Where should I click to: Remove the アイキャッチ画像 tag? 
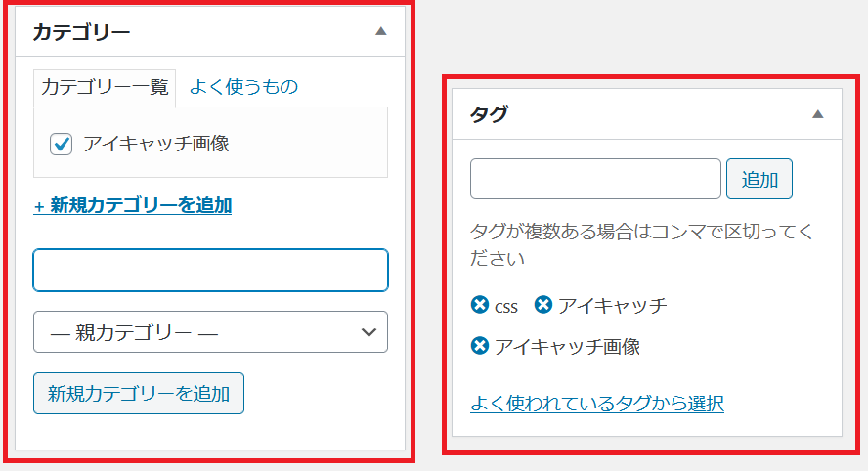479,346
